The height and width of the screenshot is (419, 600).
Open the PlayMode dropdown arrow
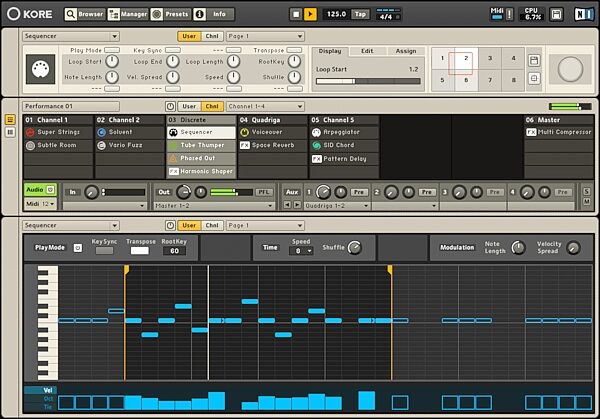(x=78, y=248)
